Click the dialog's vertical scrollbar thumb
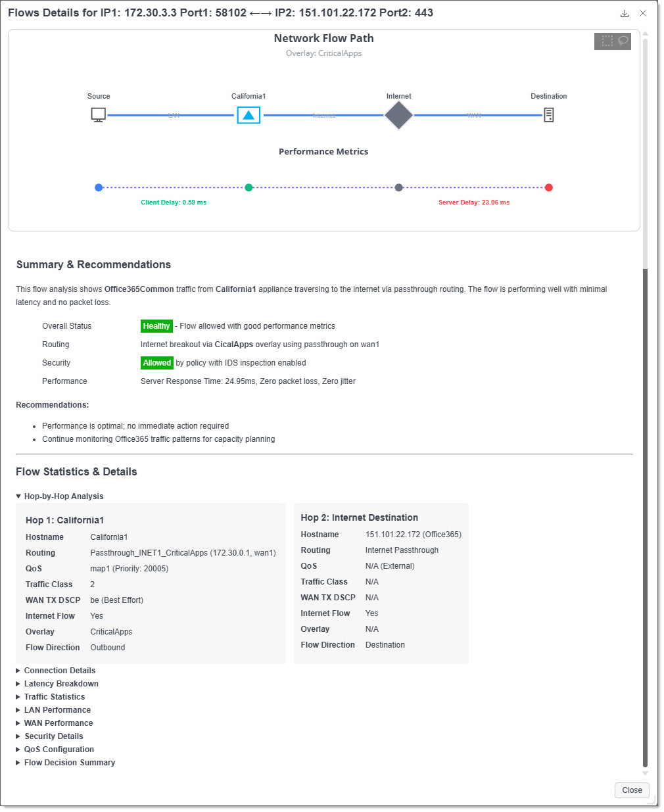Screen dimensions: 664x812 (x=645, y=518)
